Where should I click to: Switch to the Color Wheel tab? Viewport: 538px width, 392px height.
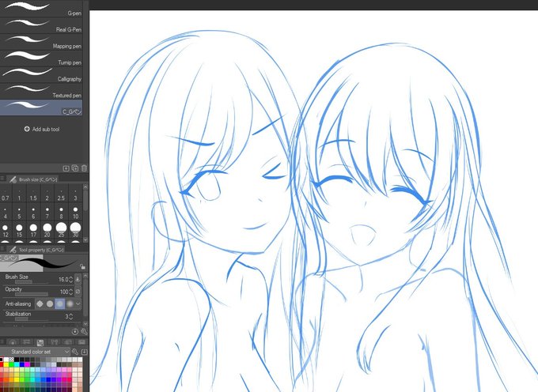pos(13,342)
